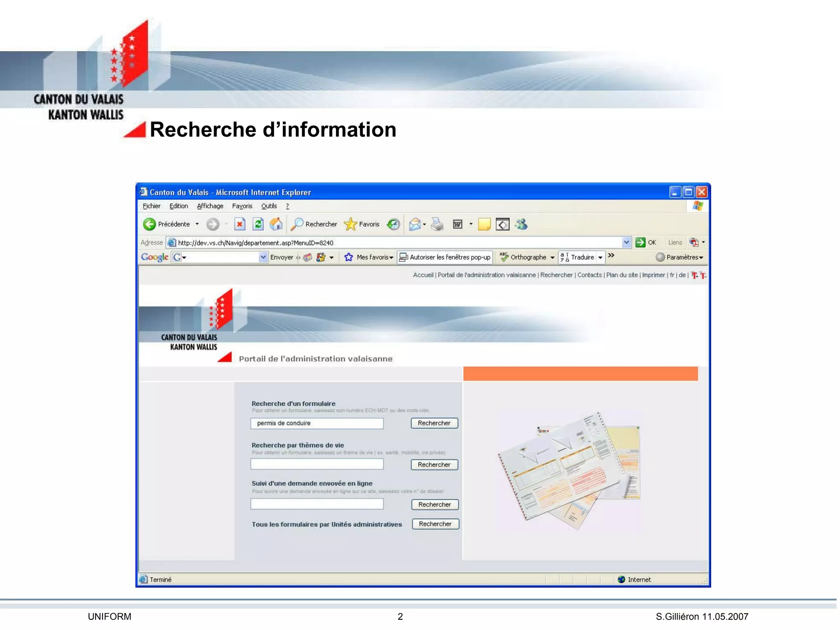The width and height of the screenshot is (840, 630).
Task: Click the Refresh page icon
Action: [258, 224]
